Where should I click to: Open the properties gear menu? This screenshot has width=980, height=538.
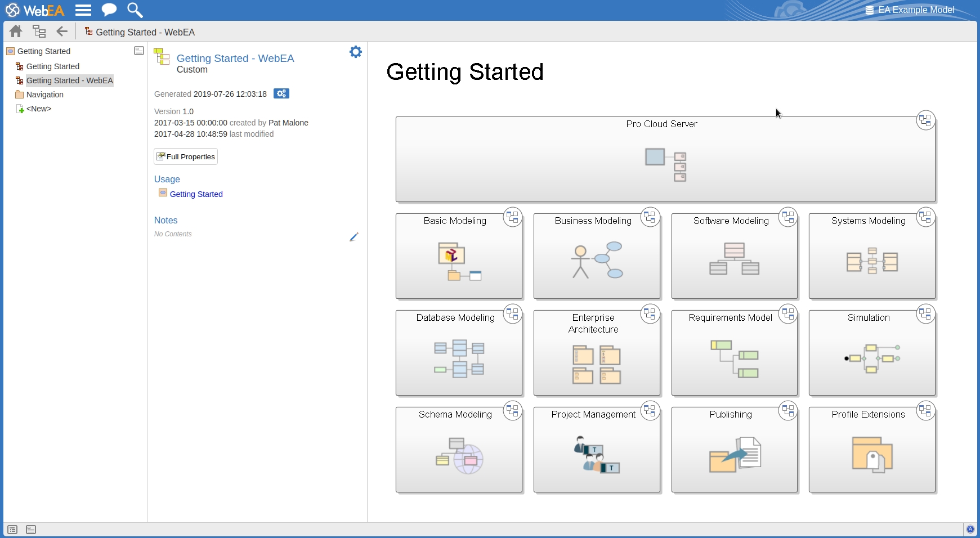[x=355, y=52]
